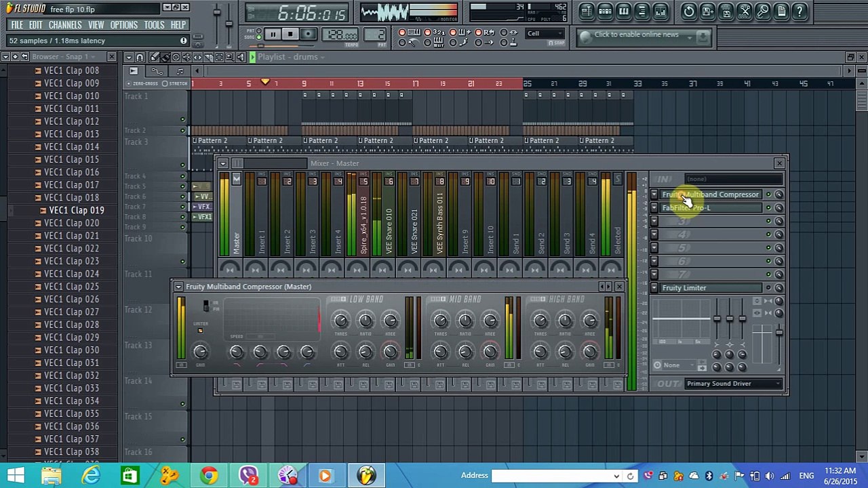Select the Master mixer track
Screen dimensions: 868x488
(230, 215)
